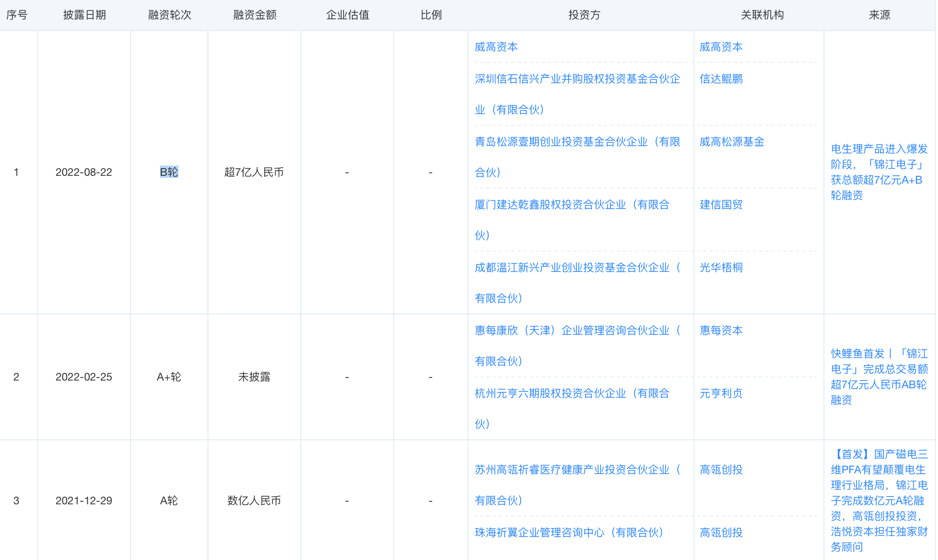The image size is (938, 560).
Task: Click the 来源 column header
Action: coord(879,15)
